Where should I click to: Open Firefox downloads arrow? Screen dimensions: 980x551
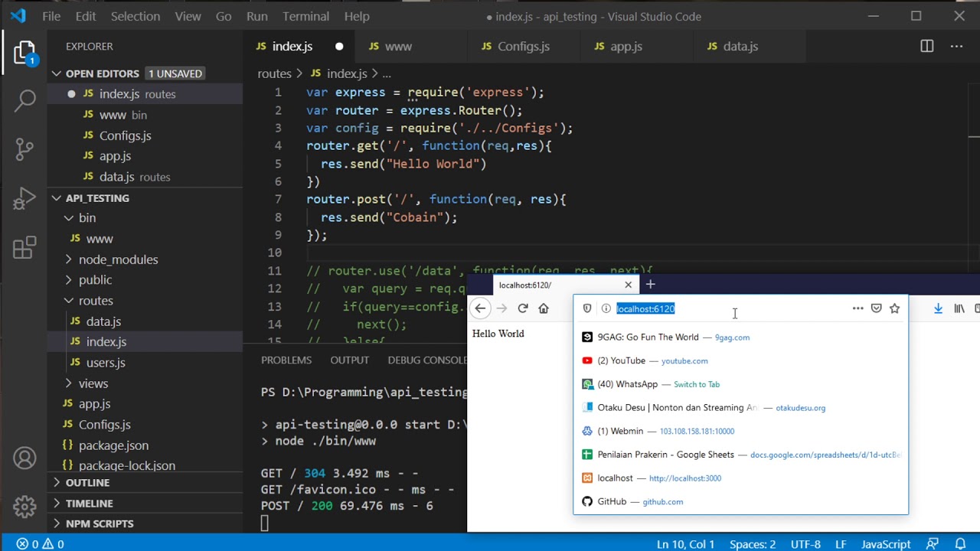(x=938, y=308)
